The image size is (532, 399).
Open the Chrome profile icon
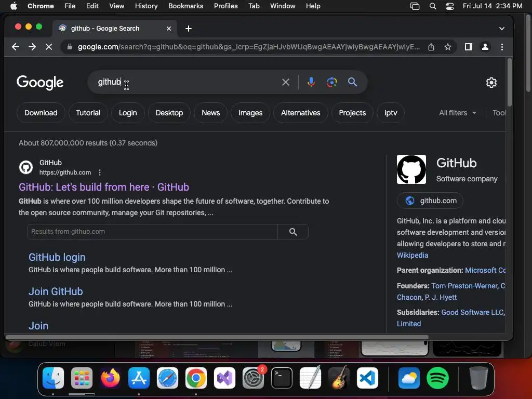coord(485,47)
